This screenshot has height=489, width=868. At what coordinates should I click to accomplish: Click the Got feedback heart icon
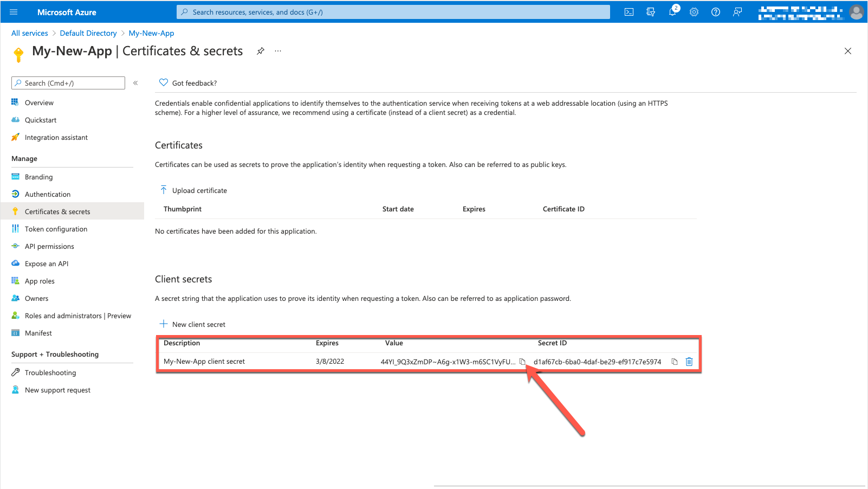[x=164, y=82]
